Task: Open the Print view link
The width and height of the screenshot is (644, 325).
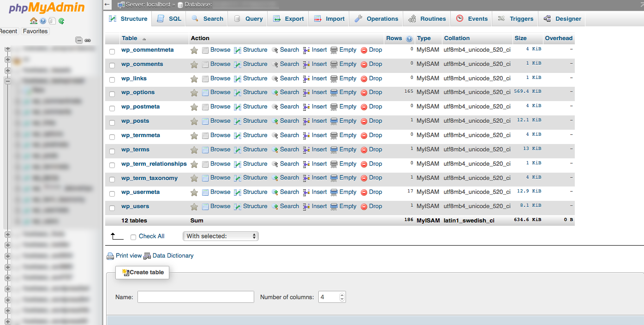Action: (129, 256)
